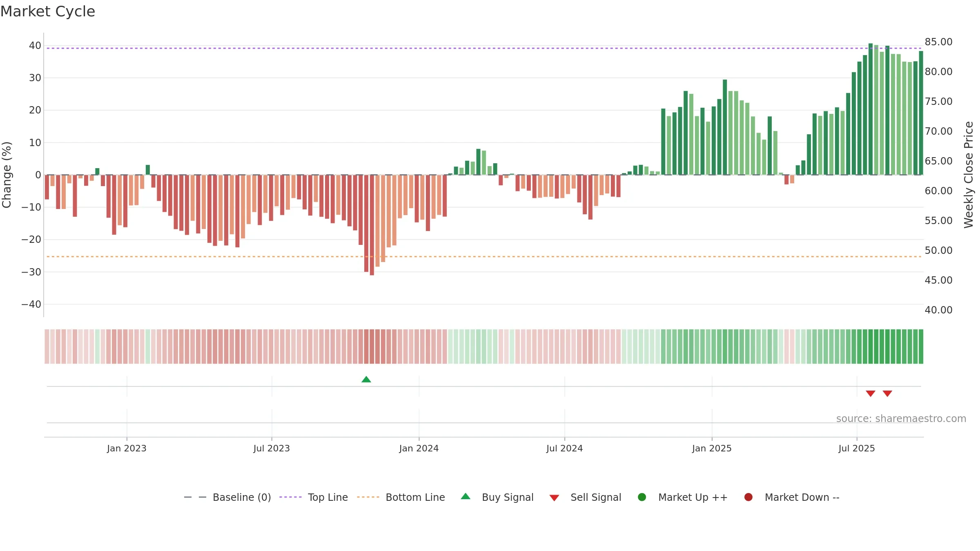Click the lowest red bar near −31%

[372, 225]
